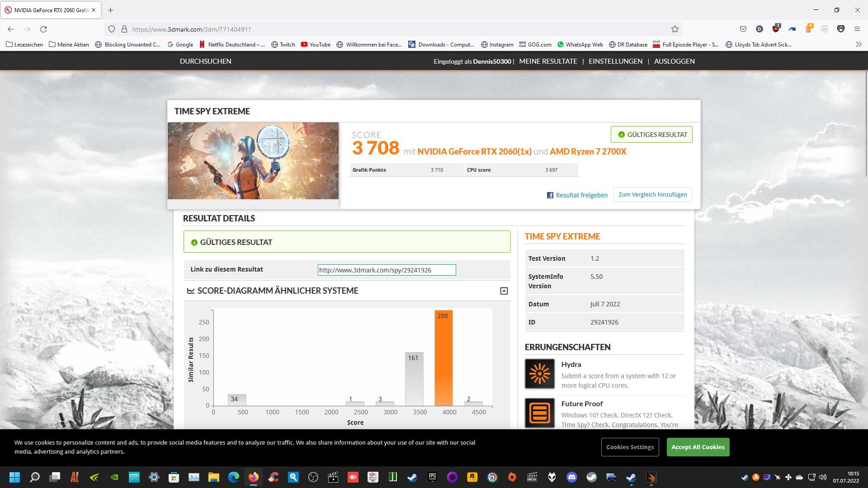The width and height of the screenshot is (868, 488).
Task: Go back to the previous page
Action: (x=11, y=29)
